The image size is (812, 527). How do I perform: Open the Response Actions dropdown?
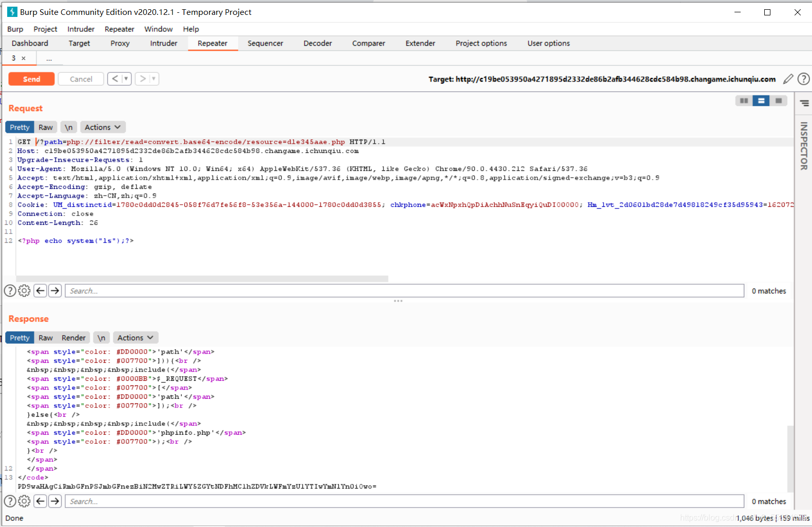tap(136, 338)
